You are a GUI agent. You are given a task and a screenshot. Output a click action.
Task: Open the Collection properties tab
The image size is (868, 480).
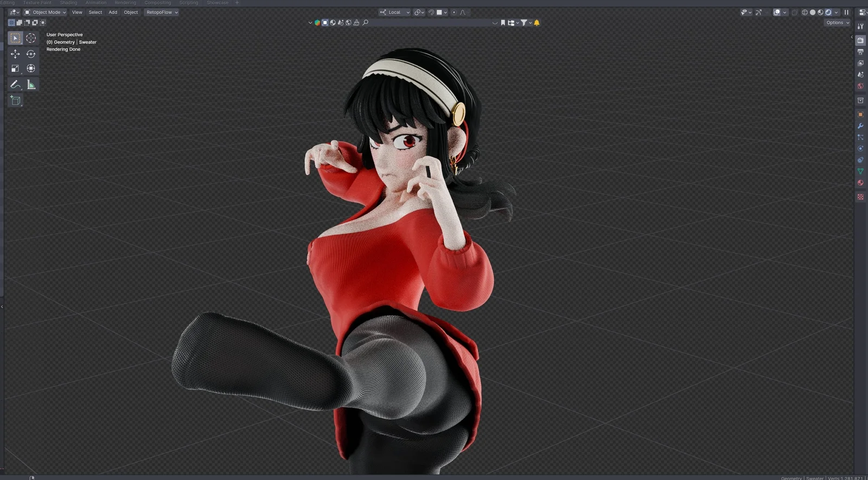click(860, 100)
